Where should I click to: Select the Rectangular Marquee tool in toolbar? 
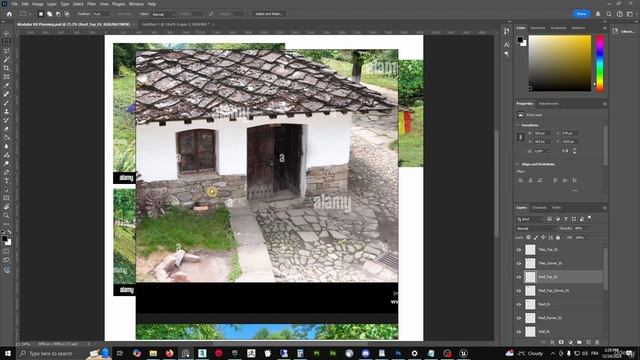pos(6,42)
